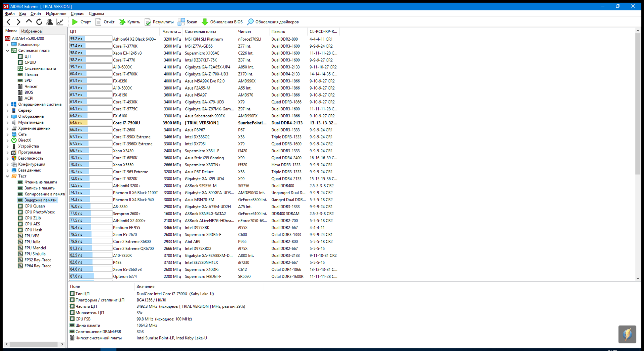Image resolution: width=644 pixels, height=351 pixels.
Task: Open the user profile icon in toolbar
Action: click(x=50, y=22)
